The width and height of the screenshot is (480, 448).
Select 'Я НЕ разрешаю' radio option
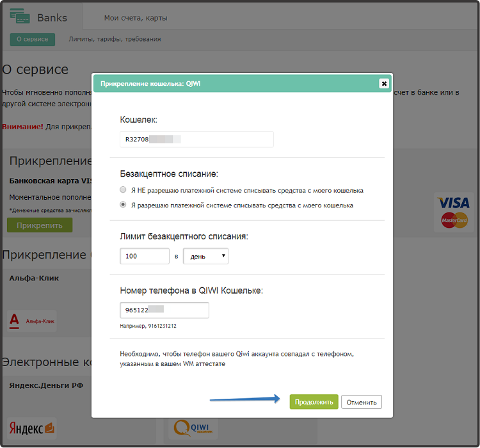pos(123,189)
